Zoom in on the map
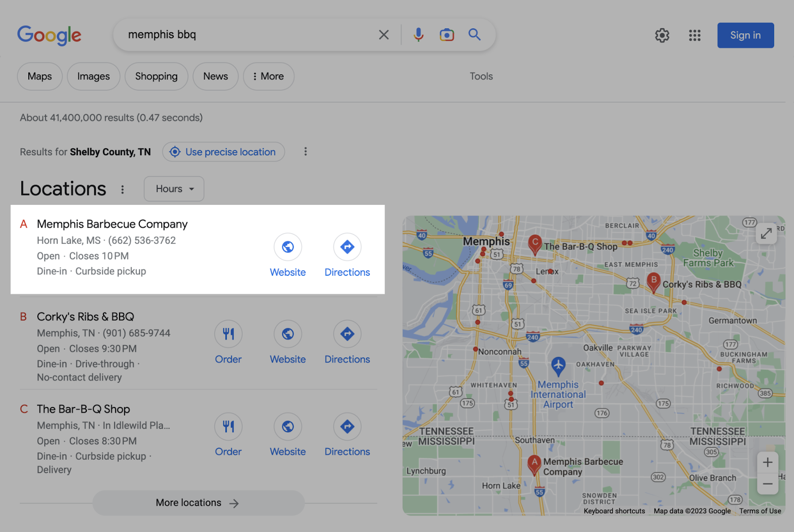794x532 pixels. [767, 463]
